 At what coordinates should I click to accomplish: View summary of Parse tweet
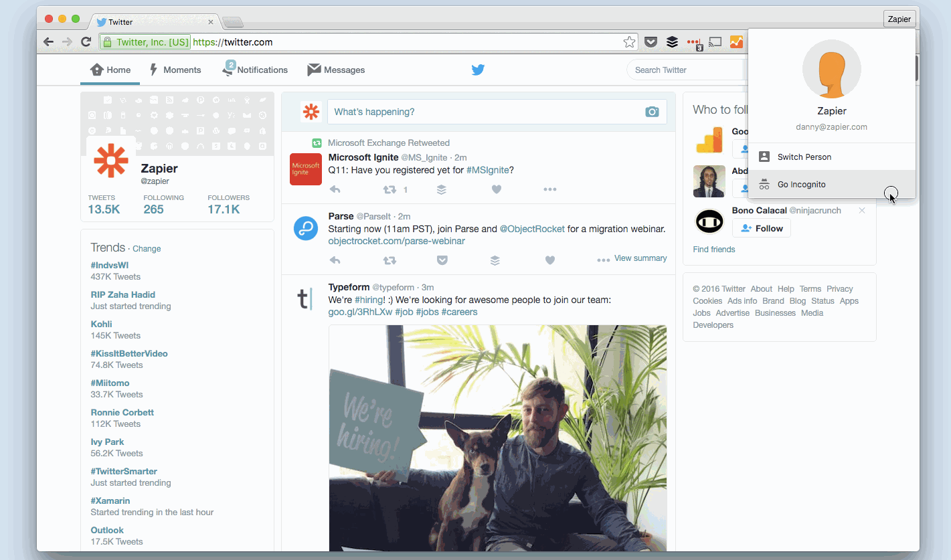640,258
